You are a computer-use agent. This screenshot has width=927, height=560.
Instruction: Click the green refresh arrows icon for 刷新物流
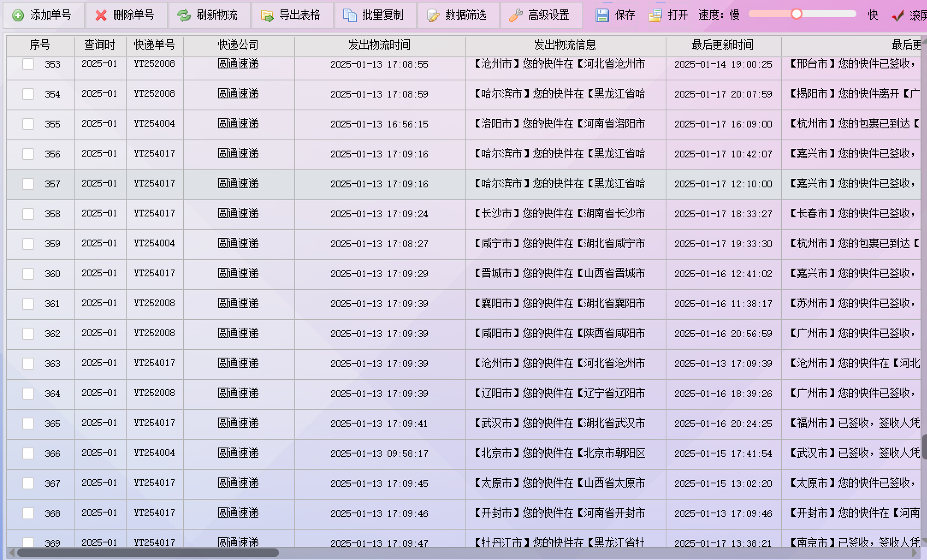pyautogui.click(x=184, y=16)
